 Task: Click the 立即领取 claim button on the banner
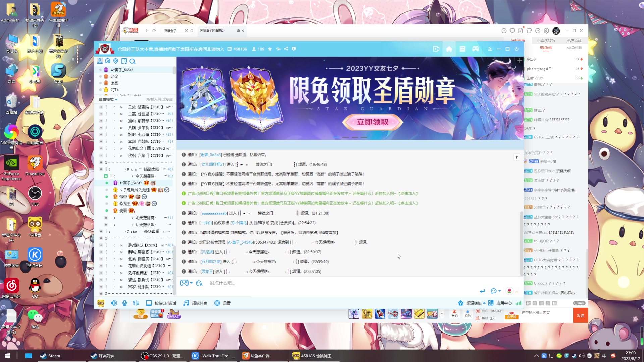(372, 122)
